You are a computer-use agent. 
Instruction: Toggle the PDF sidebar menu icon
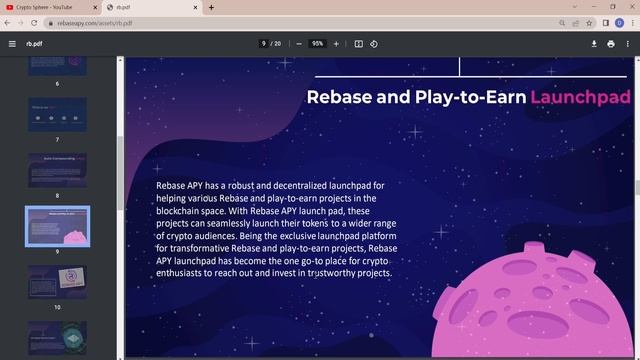(12, 44)
